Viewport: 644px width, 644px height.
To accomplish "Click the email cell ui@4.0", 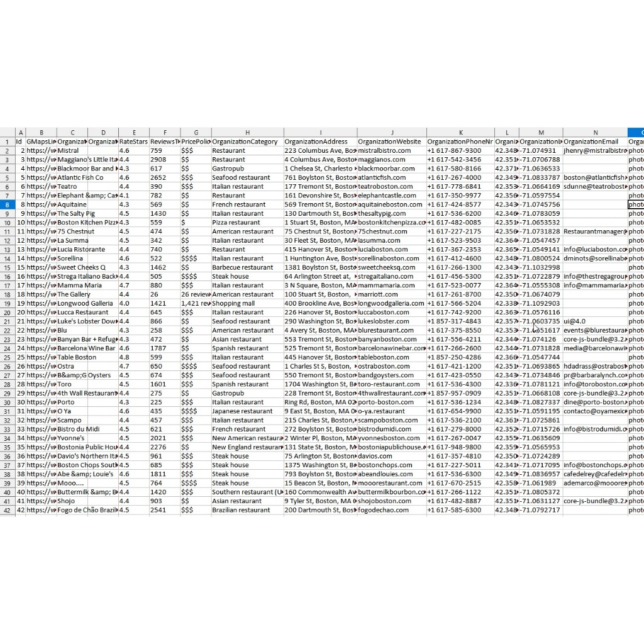I will click(x=595, y=321).
